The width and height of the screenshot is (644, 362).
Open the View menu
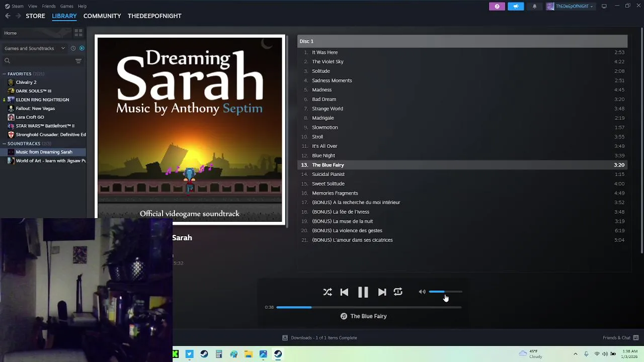[x=33, y=6]
